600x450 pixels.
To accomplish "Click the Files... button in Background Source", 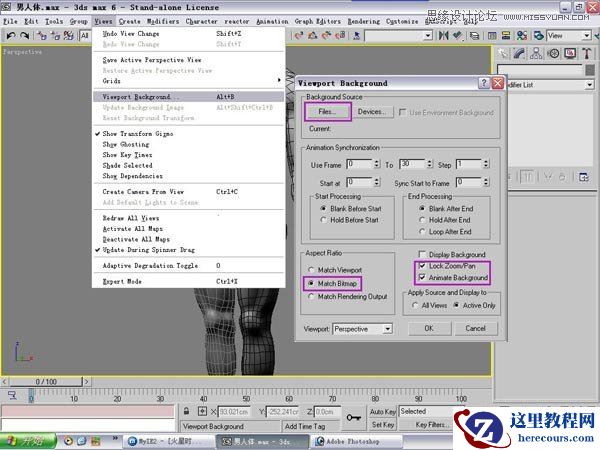I will coord(326,112).
